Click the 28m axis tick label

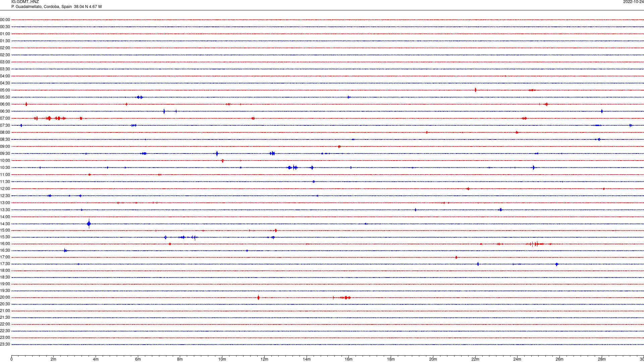click(x=602, y=359)
